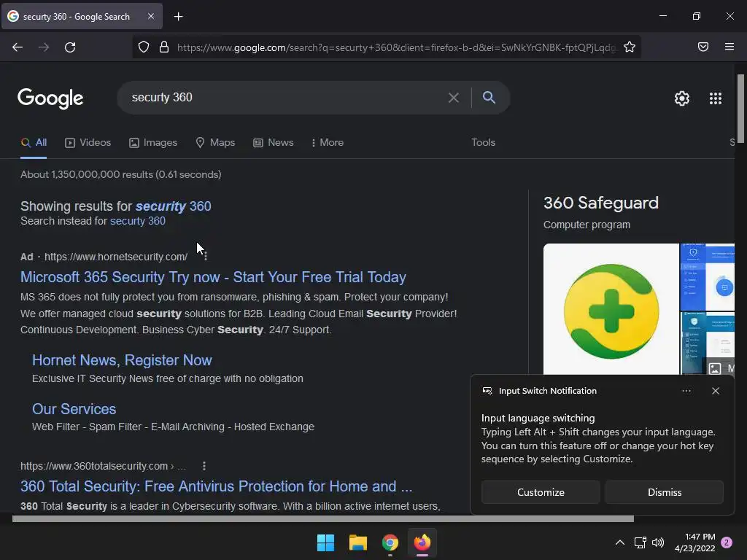The height and width of the screenshot is (560, 747).
Task: Click the '360 Safeguard' knowledge panel title
Action: 601,203
